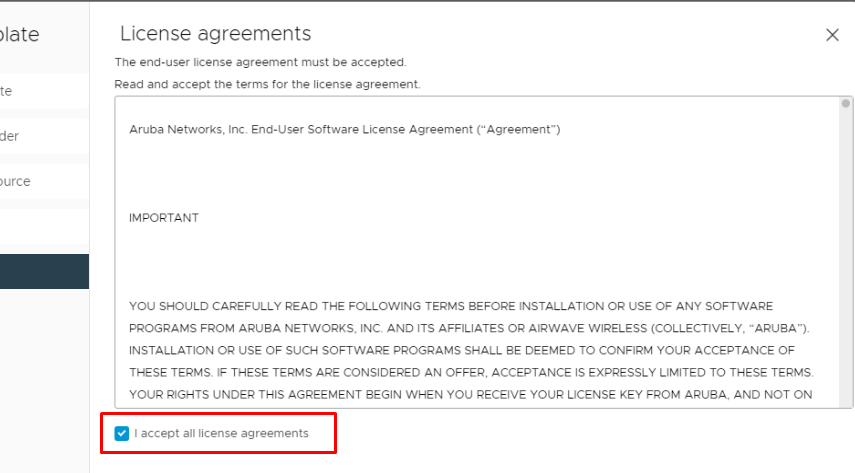Viewport: 855px width, 473px height.
Task: Click the 'YOUR RIGHTS UNDER THIS AGREEMENT' line
Action: pyautogui.click(x=470, y=394)
